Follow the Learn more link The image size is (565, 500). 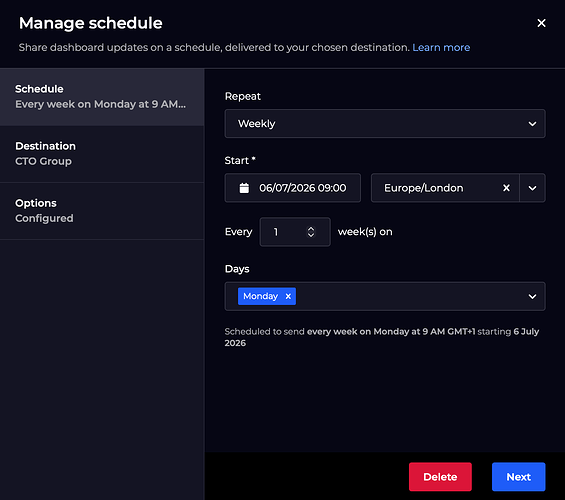tap(441, 48)
